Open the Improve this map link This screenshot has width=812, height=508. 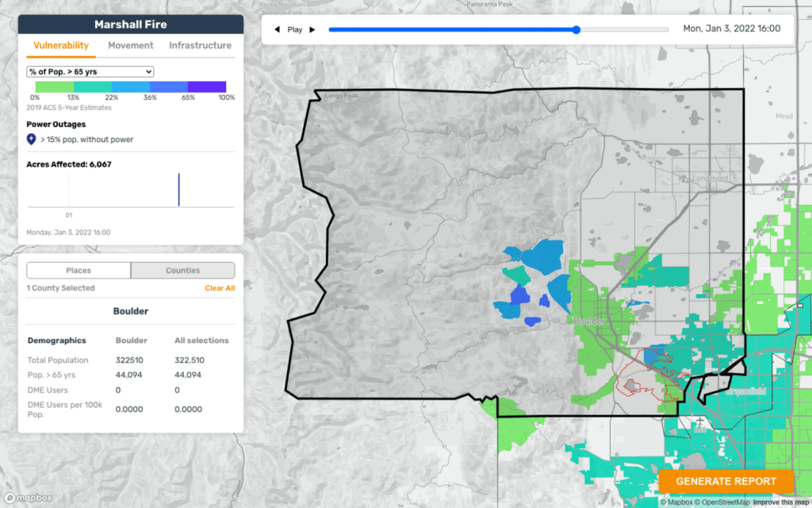tap(780, 502)
